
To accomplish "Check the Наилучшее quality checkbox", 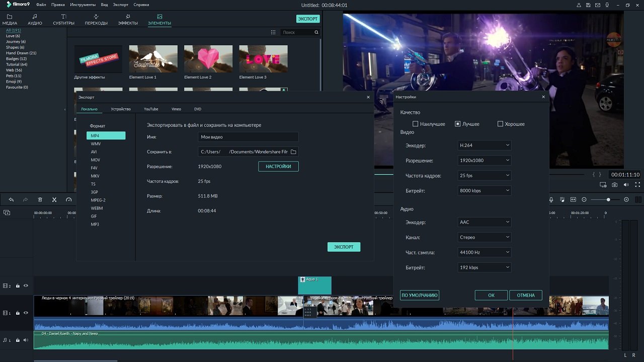I will pyautogui.click(x=416, y=124).
